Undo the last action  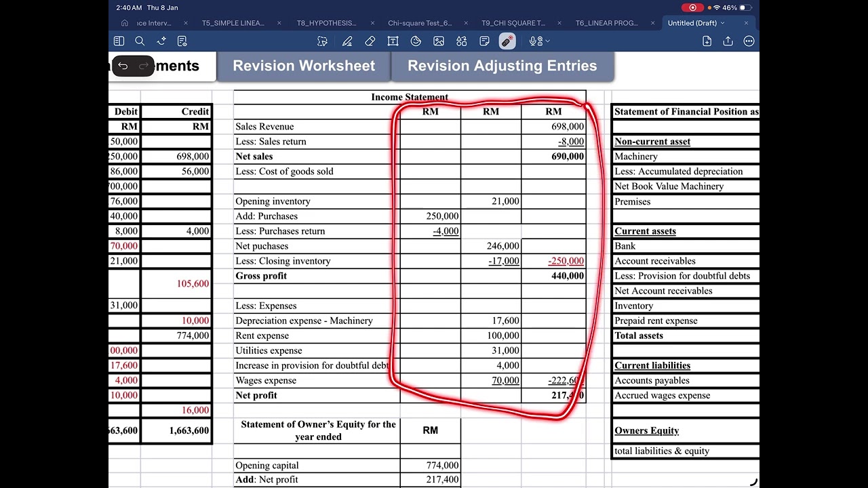(x=123, y=66)
